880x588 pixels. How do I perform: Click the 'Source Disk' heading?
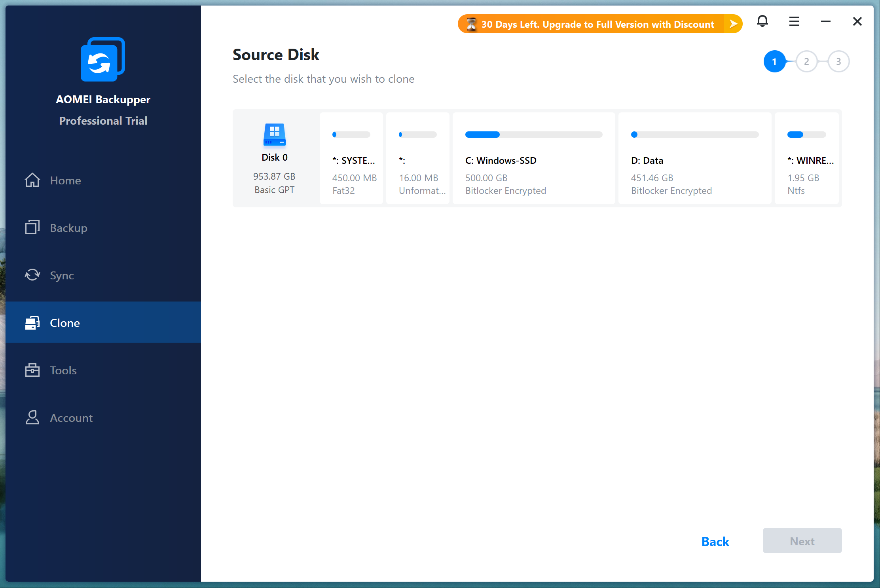pyautogui.click(x=276, y=55)
